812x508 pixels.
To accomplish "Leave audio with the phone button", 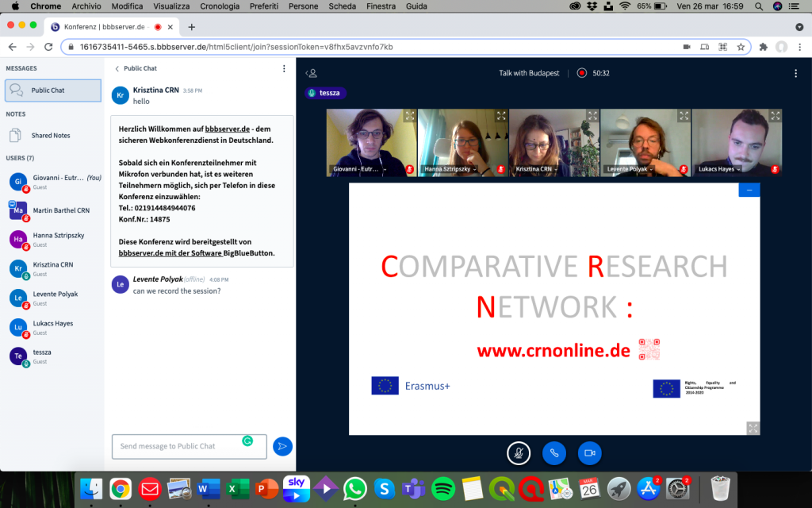I will pyautogui.click(x=554, y=453).
